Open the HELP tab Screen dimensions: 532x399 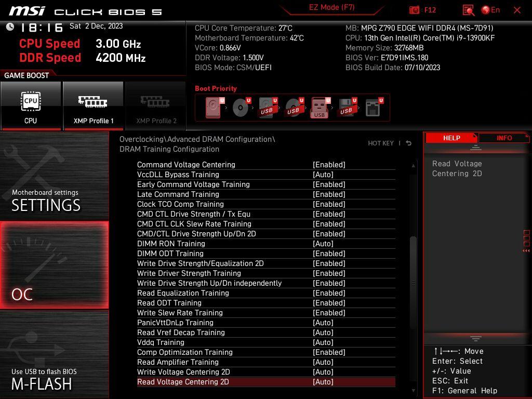click(451, 138)
